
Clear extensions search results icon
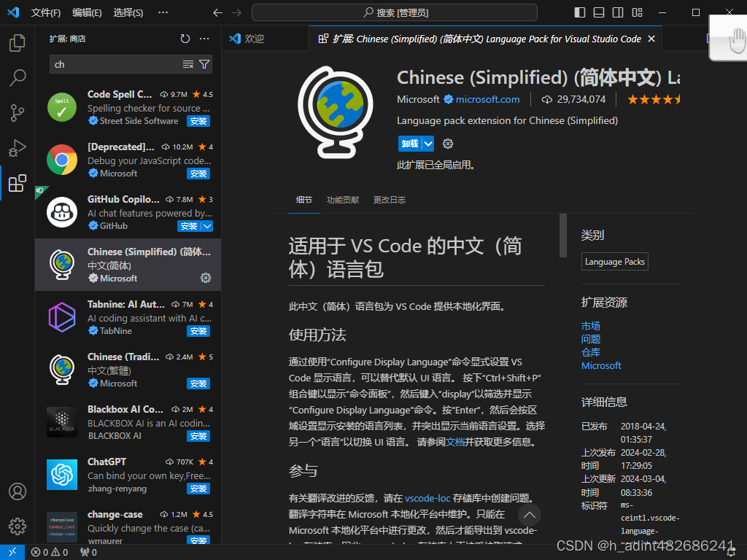click(x=188, y=64)
